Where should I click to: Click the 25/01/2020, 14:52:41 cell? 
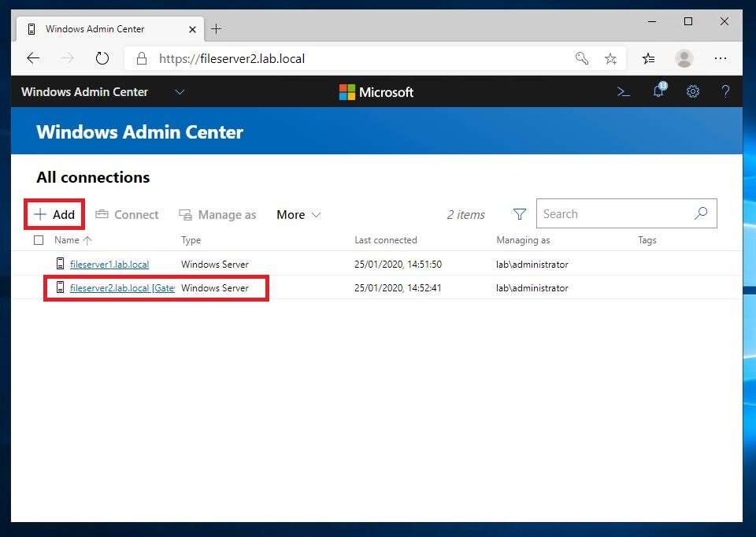click(398, 287)
